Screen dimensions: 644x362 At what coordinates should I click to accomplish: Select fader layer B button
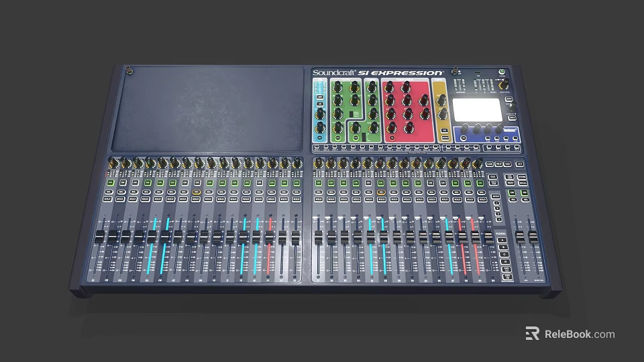[503, 247]
